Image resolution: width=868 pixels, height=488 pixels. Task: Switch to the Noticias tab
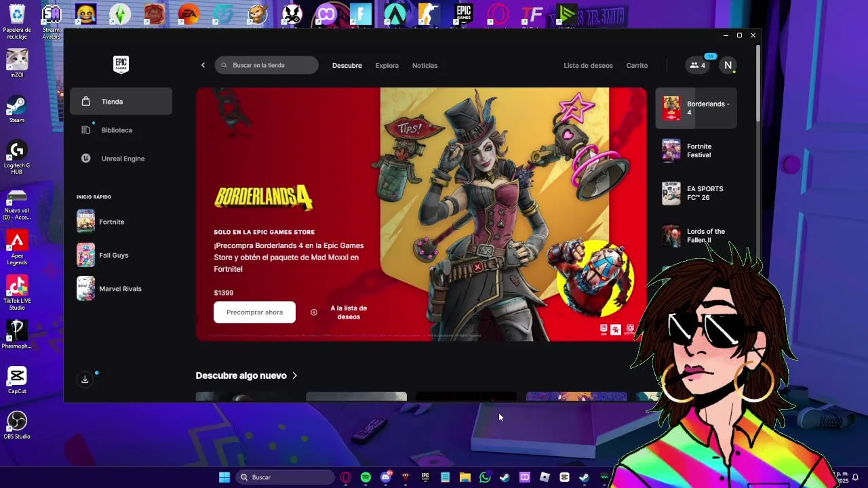pyautogui.click(x=425, y=66)
